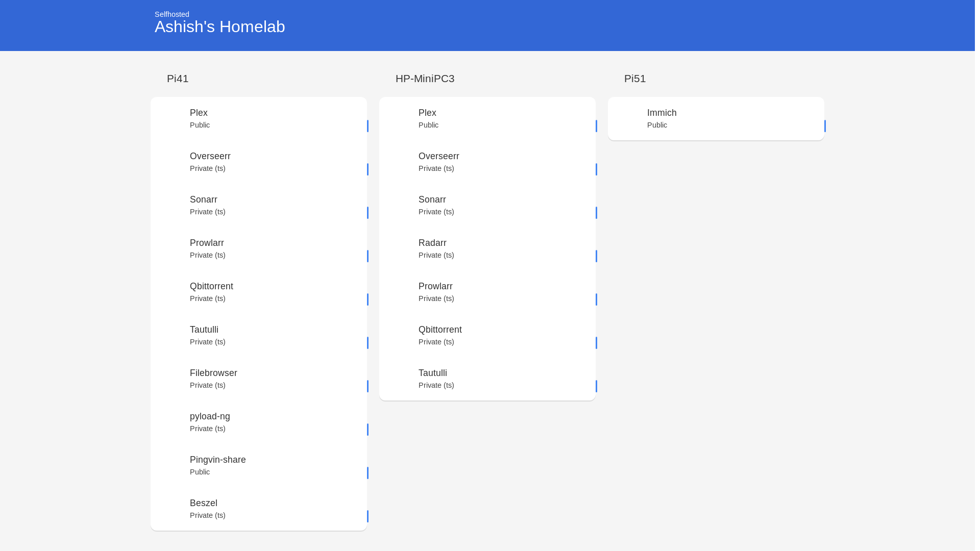Open Sonarr in the Pi41 column

tap(259, 205)
